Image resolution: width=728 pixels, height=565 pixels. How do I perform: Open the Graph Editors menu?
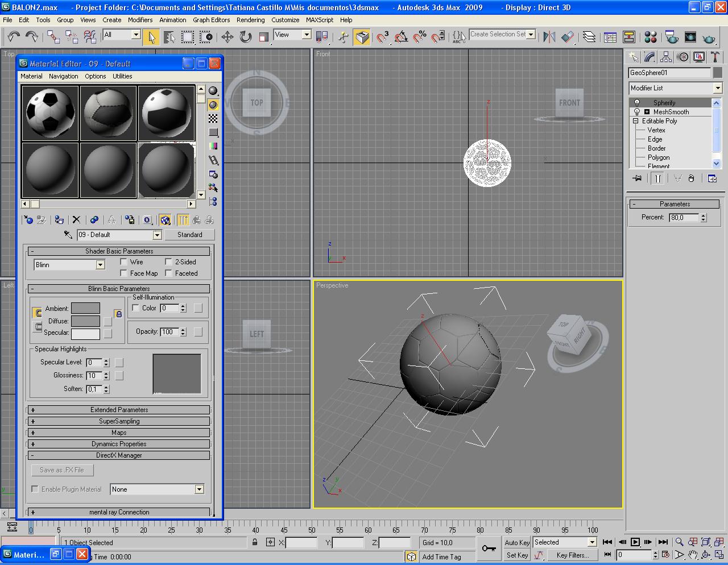point(212,20)
